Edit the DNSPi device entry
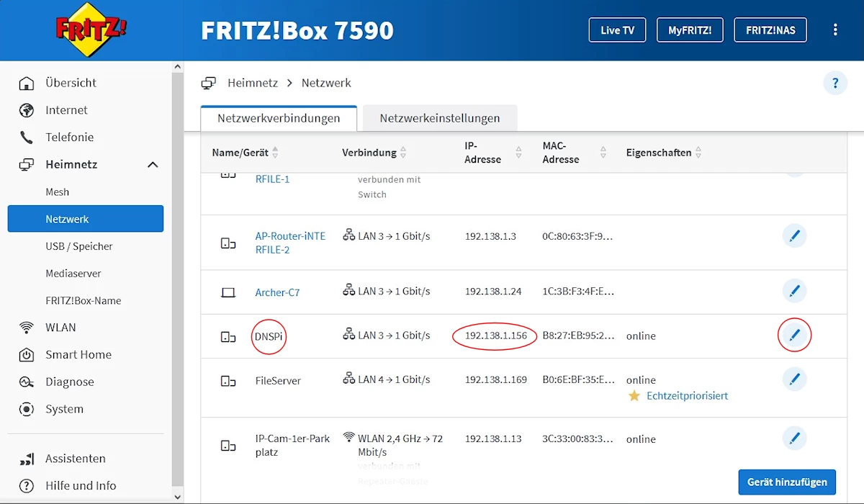 [794, 336]
